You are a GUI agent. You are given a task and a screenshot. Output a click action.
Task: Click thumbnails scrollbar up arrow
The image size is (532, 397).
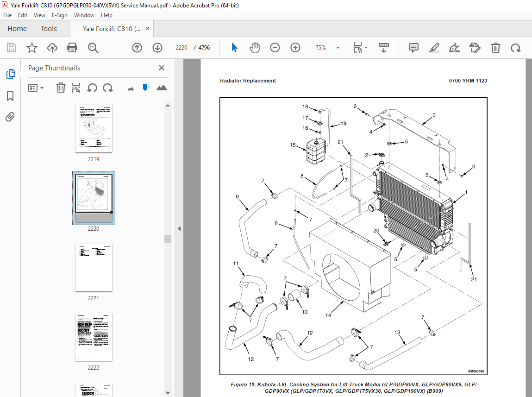click(x=168, y=106)
